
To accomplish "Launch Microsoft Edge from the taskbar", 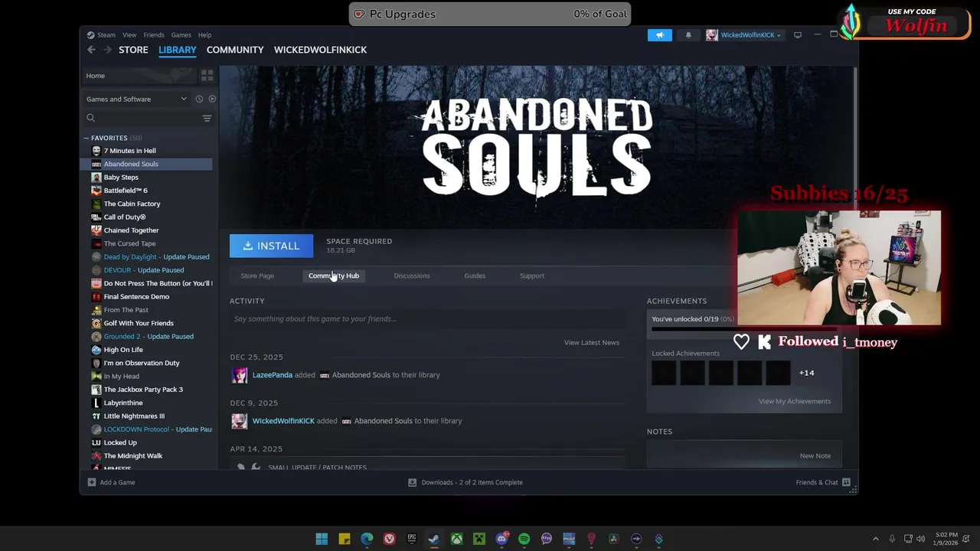I will click(367, 539).
